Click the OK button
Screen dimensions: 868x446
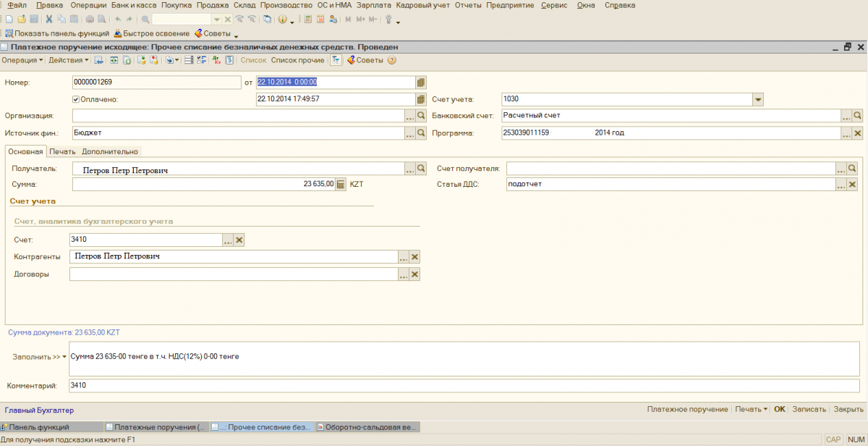point(779,409)
